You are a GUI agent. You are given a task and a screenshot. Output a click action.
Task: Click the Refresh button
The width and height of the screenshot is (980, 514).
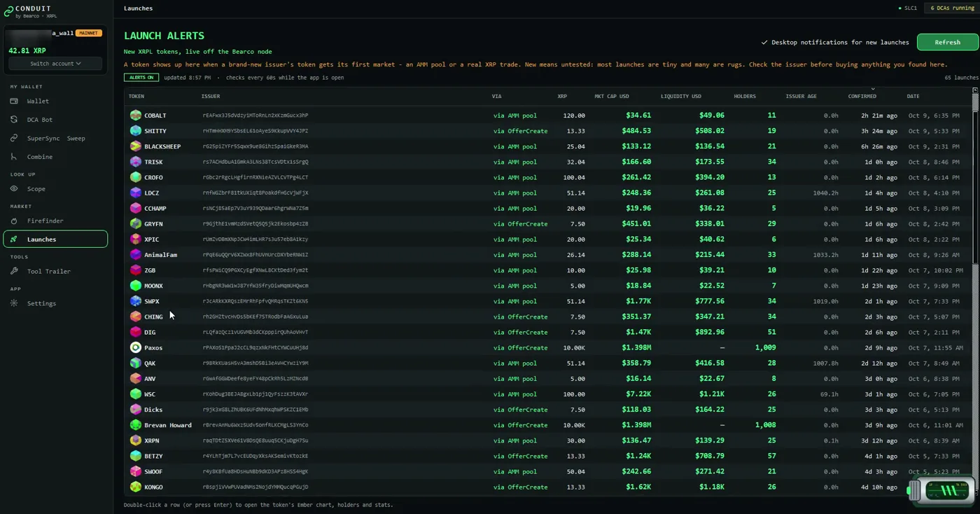click(x=947, y=42)
